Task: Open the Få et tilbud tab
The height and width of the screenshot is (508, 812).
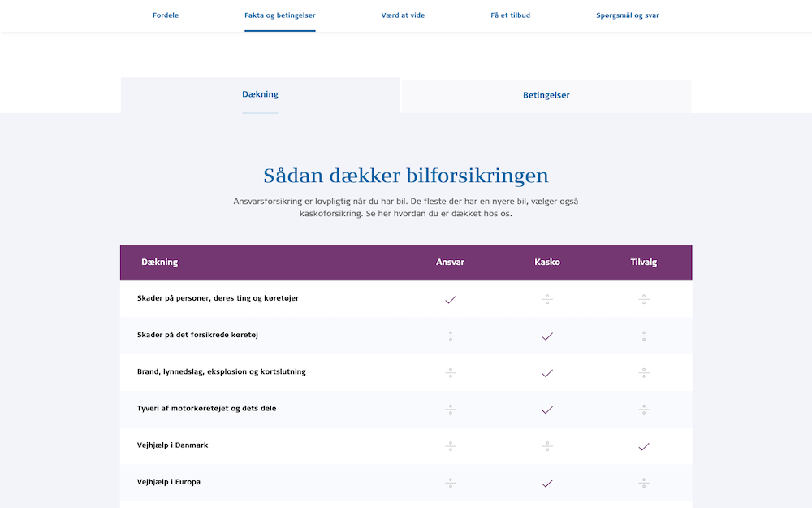Action: click(x=510, y=15)
